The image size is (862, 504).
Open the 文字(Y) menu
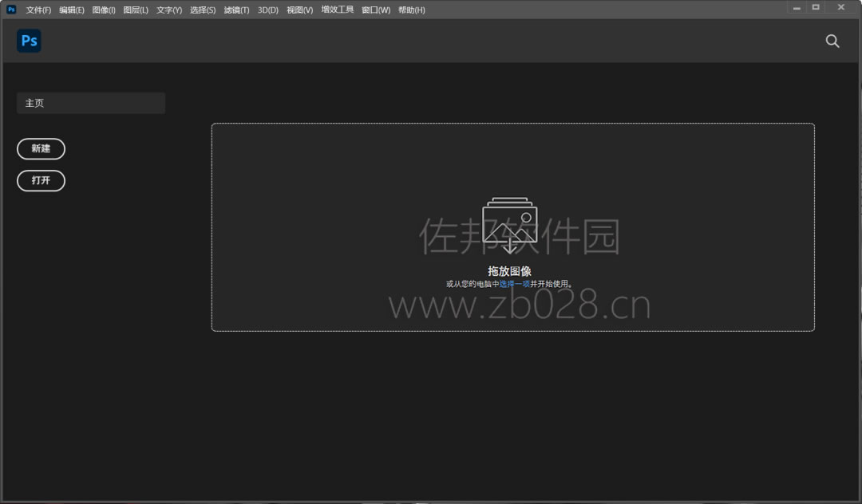pos(169,10)
